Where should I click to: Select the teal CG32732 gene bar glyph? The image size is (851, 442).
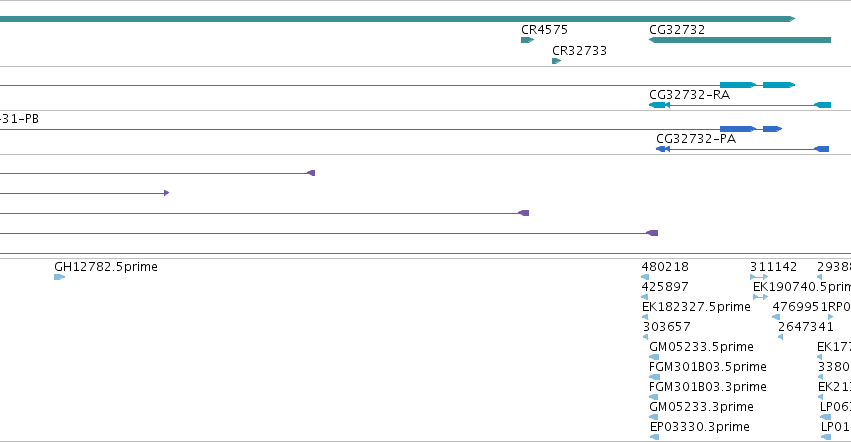click(740, 40)
